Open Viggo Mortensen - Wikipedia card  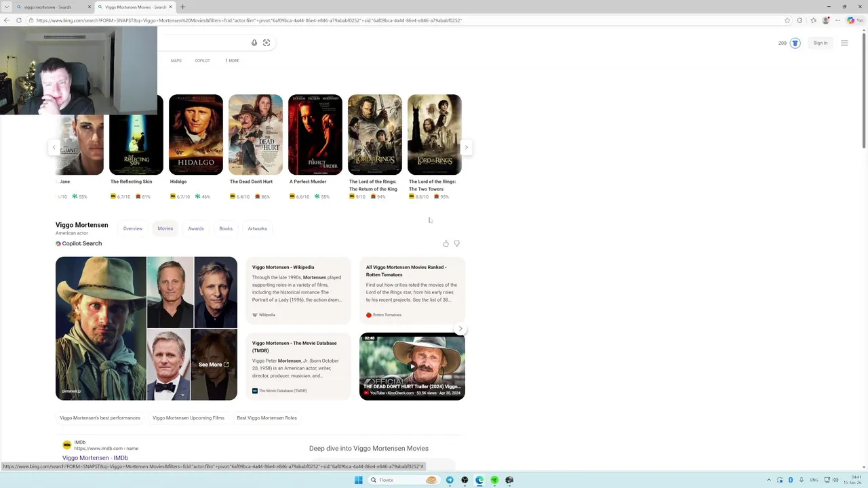coord(298,291)
